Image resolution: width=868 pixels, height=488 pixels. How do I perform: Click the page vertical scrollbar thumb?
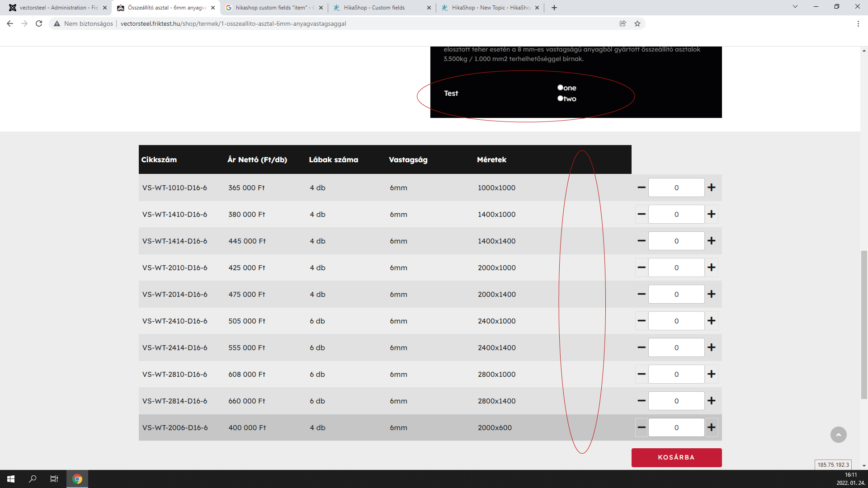pos(864,324)
